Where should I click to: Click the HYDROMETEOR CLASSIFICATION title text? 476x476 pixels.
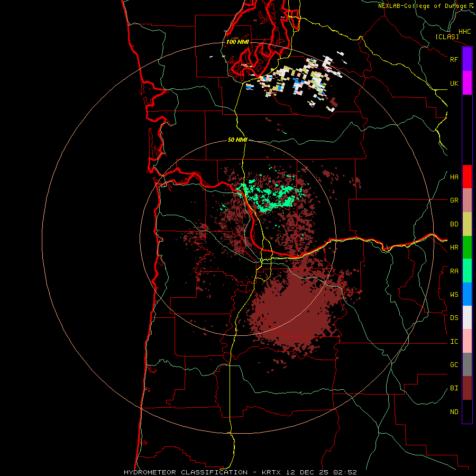pos(186,472)
